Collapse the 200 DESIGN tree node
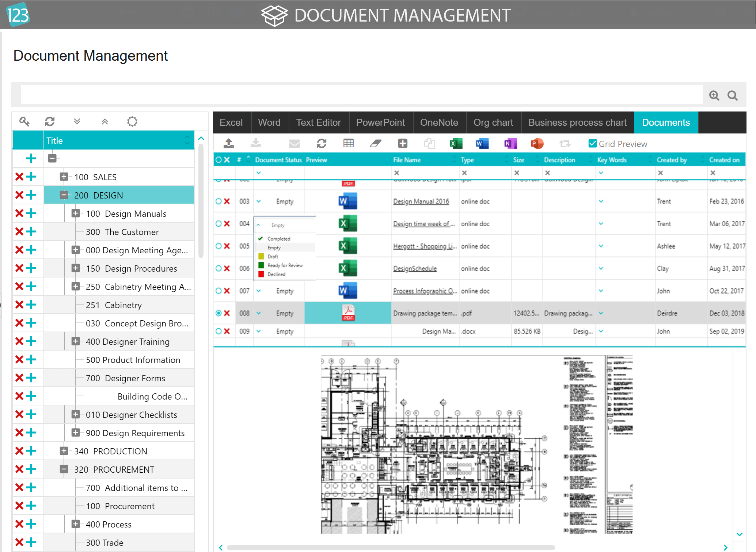 coord(64,195)
